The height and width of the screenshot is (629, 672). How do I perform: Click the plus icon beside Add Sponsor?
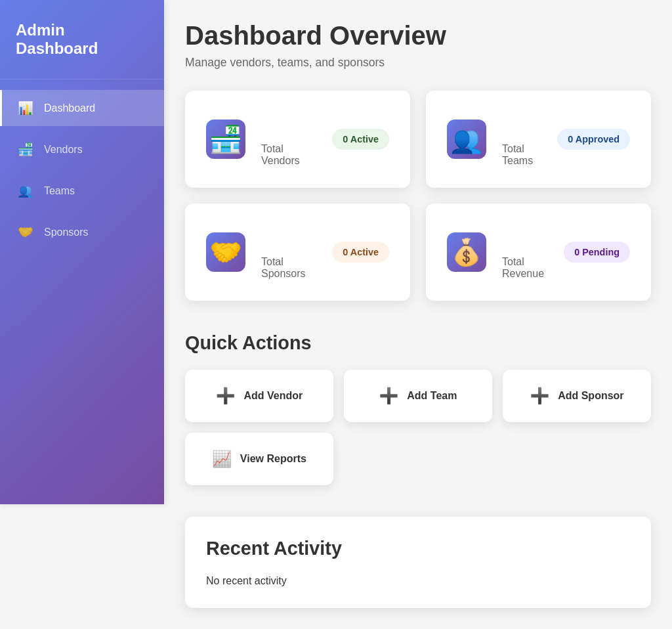click(x=539, y=396)
